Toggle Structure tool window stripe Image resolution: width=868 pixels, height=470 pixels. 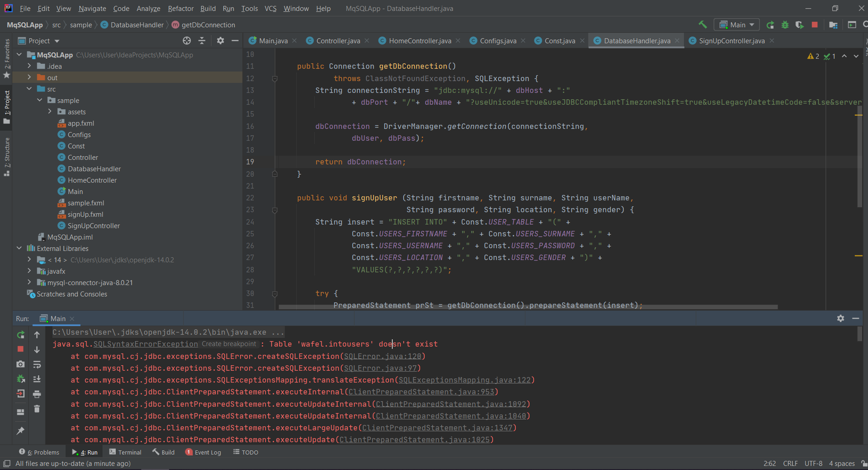pos(6,157)
